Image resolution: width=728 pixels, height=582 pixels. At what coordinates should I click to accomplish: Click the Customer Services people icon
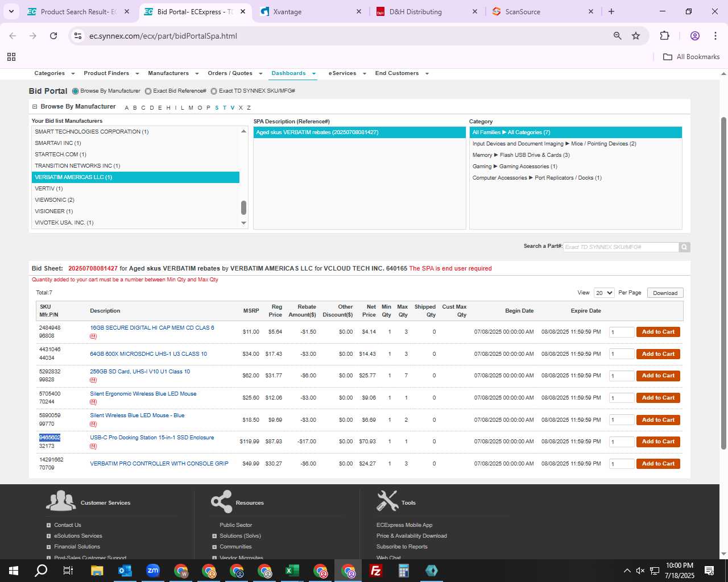tap(61, 501)
